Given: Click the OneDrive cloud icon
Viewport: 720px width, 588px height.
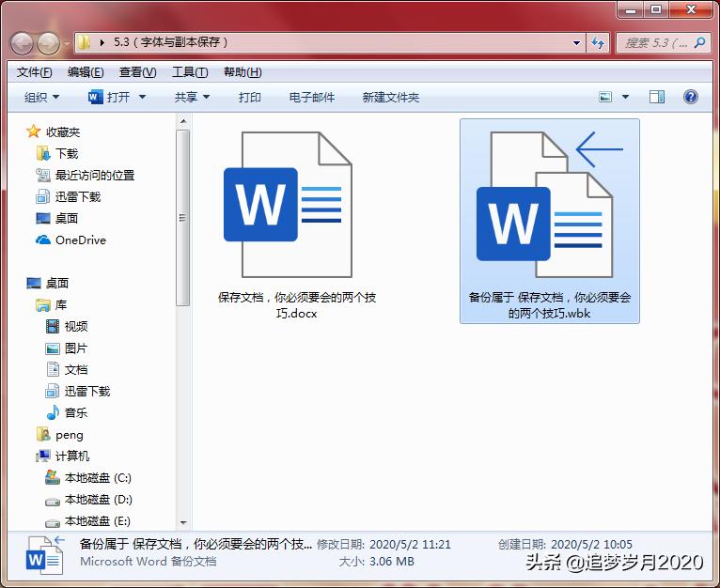Looking at the screenshot, I should pyautogui.click(x=43, y=240).
